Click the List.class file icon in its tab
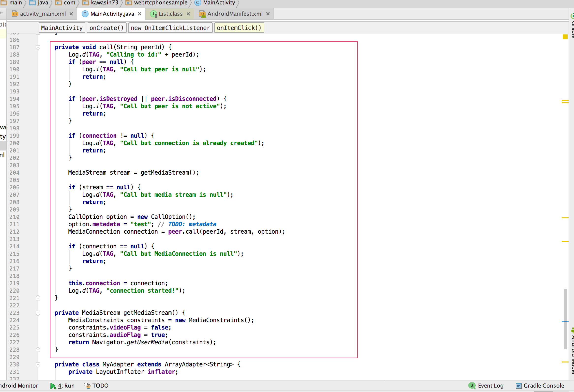Image resolution: width=574 pixels, height=392 pixels. click(x=154, y=14)
